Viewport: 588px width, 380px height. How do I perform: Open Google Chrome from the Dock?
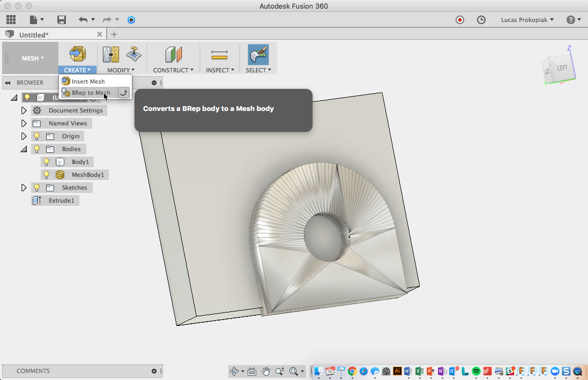(352, 371)
